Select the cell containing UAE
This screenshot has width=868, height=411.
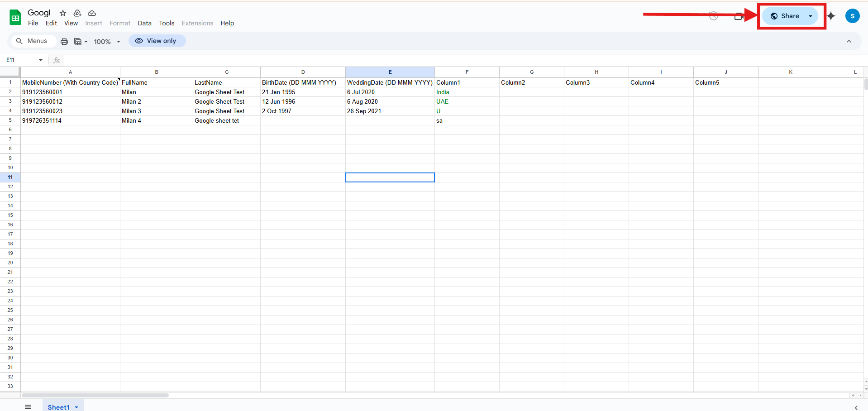tap(467, 101)
